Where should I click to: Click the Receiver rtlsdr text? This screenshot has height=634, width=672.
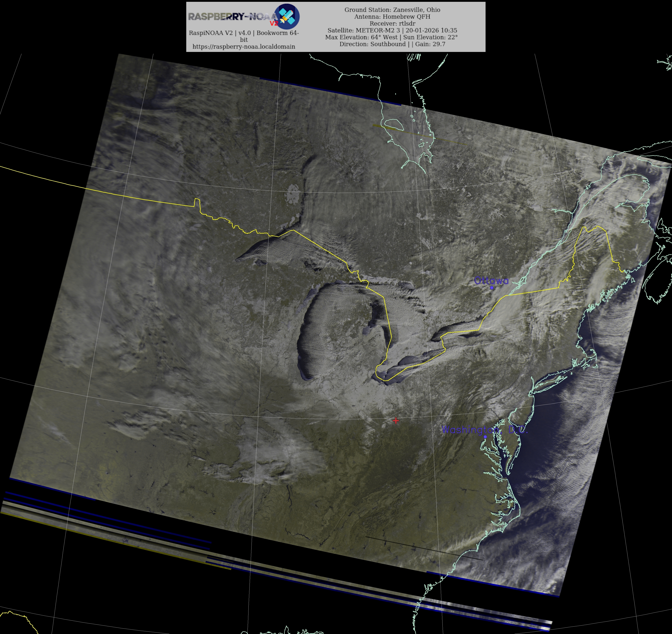(392, 23)
